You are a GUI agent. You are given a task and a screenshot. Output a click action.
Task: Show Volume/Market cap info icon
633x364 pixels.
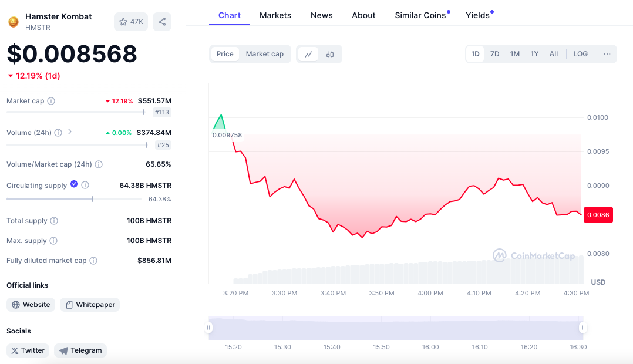[x=99, y=164]
